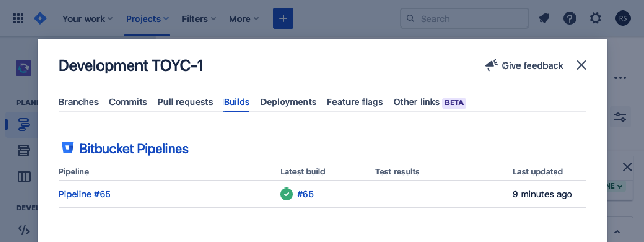Select the Builds tab
The width and height of the screenshot is (644, 242).
click(236, 102)
